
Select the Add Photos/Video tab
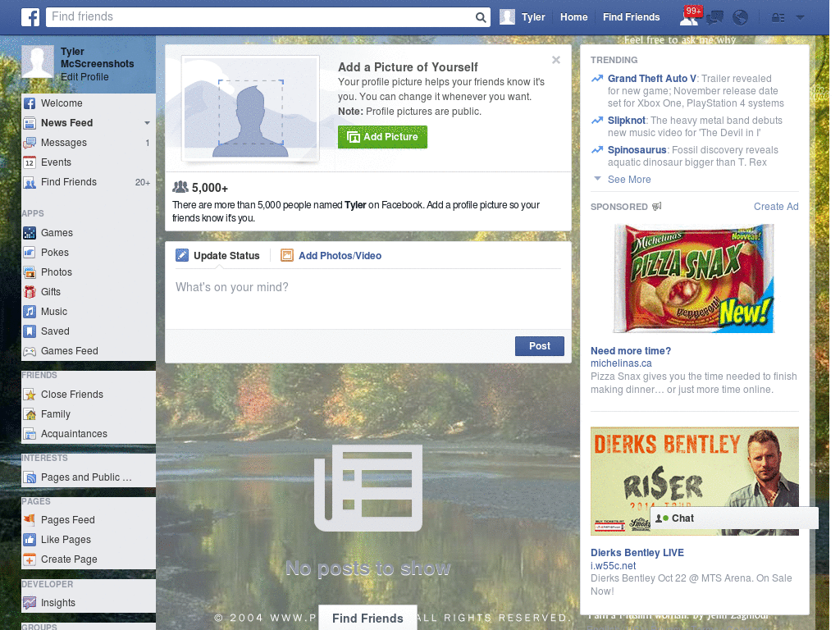click(x=331, y=256)
